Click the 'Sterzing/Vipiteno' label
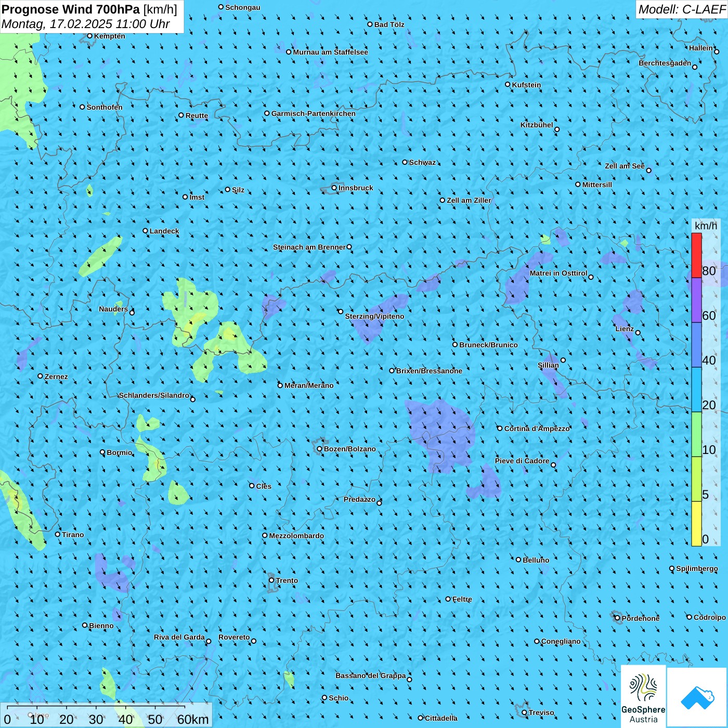The height and width of the screenshot is (728, 728). click(x=374, y=316)
